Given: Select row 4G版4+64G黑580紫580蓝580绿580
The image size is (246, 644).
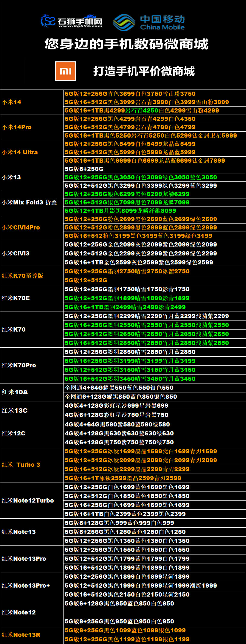Looking at the screenshot, I should (x=155, y=424).
